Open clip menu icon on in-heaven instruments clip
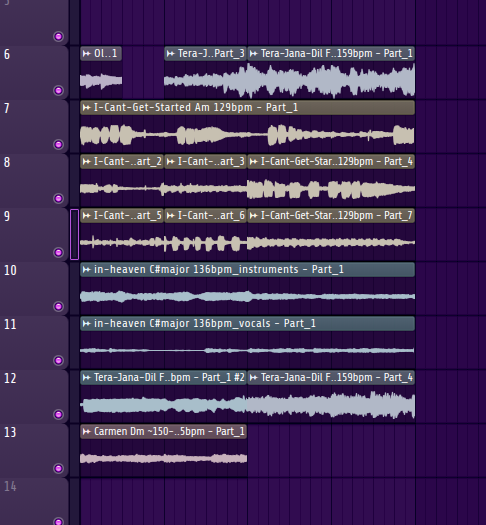 87,270
